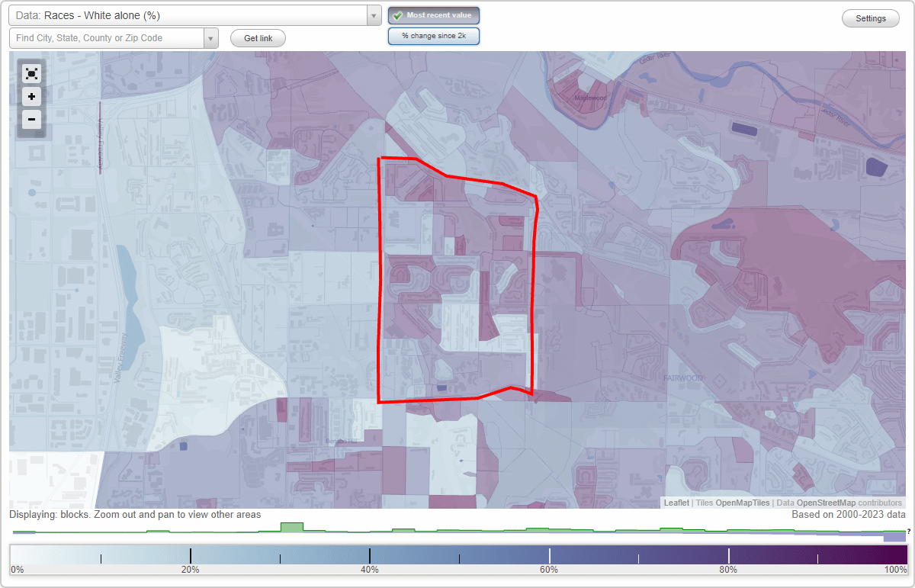
Task: Click the green checkmark on Most recent value
Action: click(397, 15)
